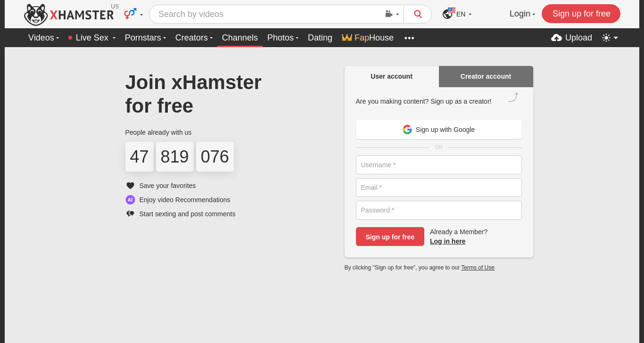The width and height of the screenshot is (644, 343).
Task: Click the Password field
Action: click(438, 210)
